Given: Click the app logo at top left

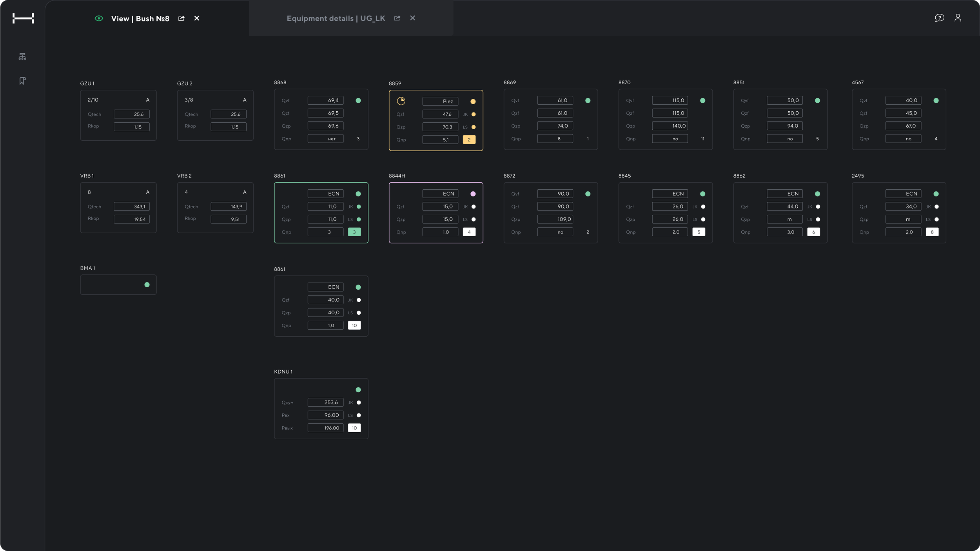Looking at the screenshot, I should tap(23, 18).
